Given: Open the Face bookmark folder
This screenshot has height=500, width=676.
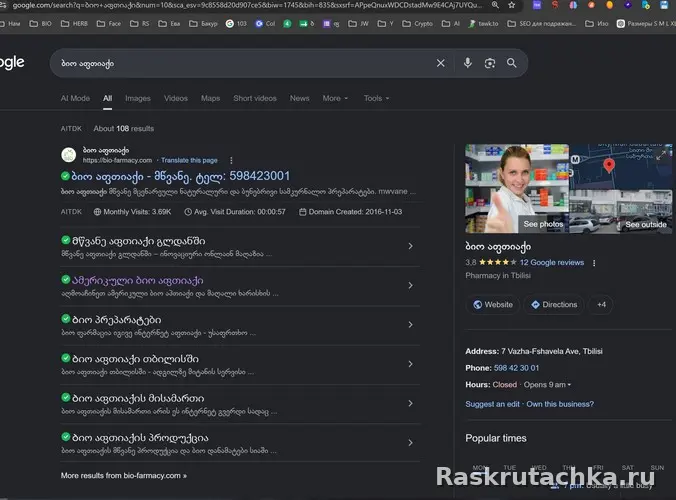Looking at the screenshot, I should (109, 24).
